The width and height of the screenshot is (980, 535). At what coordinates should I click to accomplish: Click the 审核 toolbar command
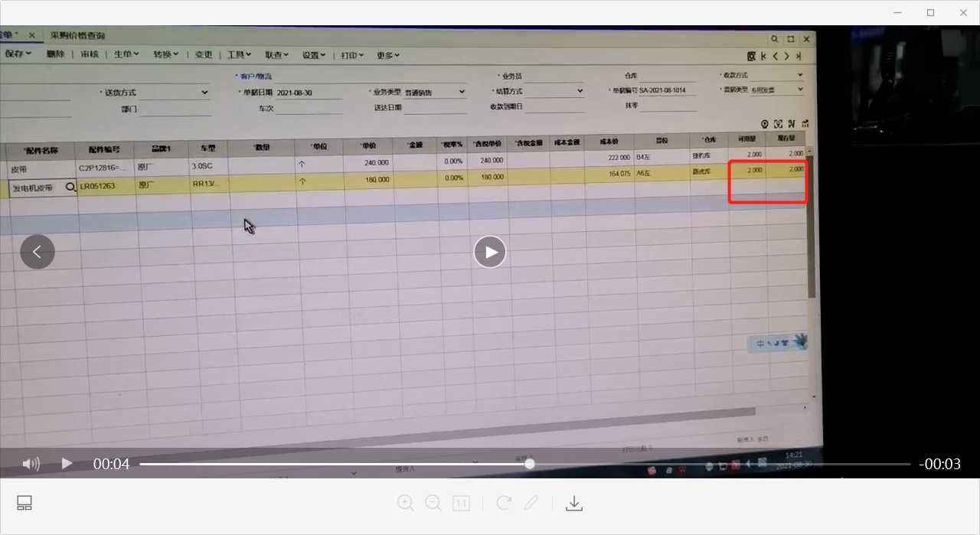(90, 54)
